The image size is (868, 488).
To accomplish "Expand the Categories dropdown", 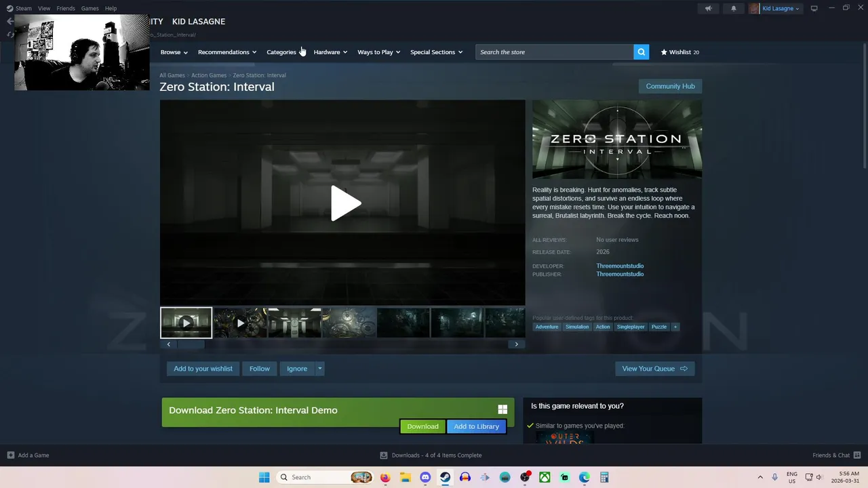I will coord(285,52).
